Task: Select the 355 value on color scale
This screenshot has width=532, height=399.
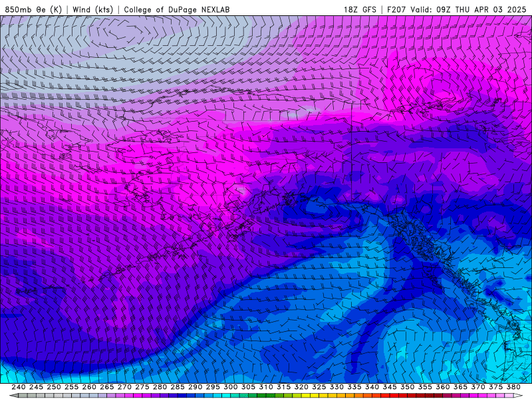Action: tap(425, 387)
